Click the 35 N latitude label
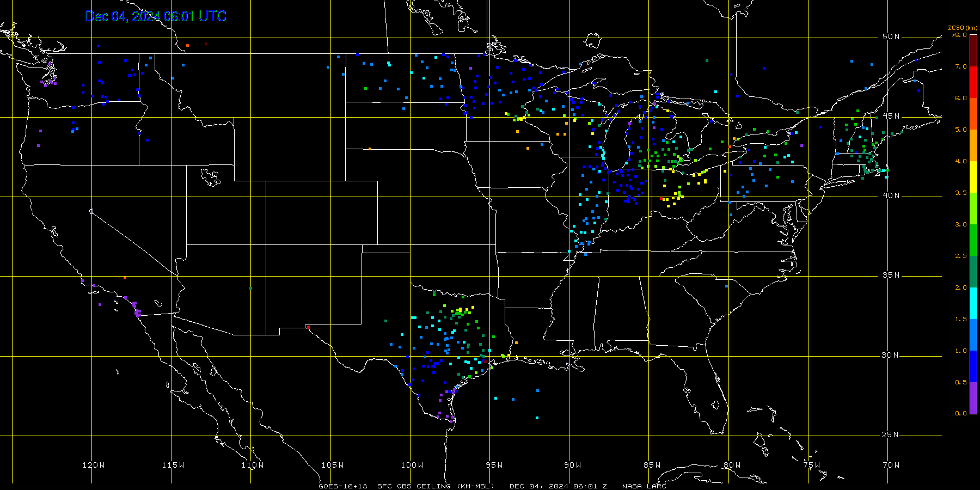 [891, 275]
